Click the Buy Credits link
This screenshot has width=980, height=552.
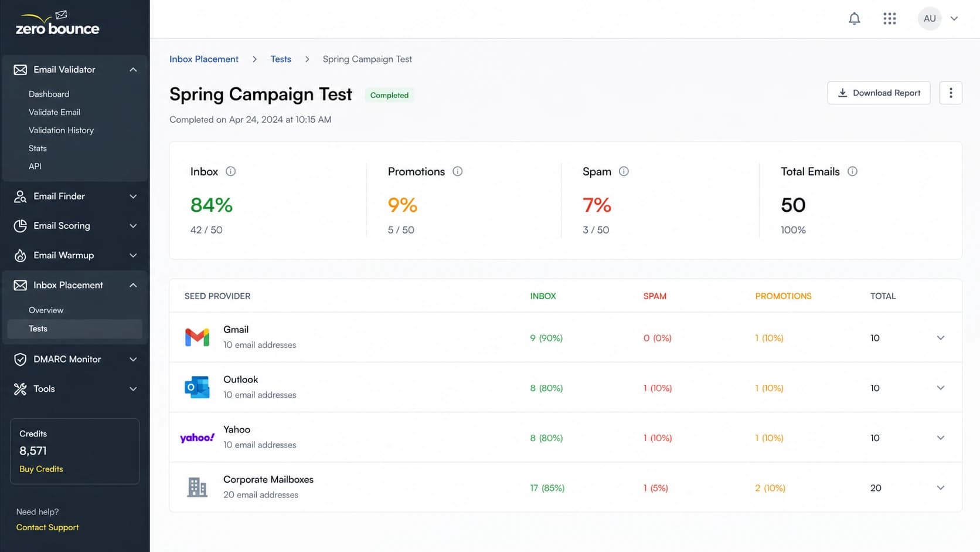(41, 469)
